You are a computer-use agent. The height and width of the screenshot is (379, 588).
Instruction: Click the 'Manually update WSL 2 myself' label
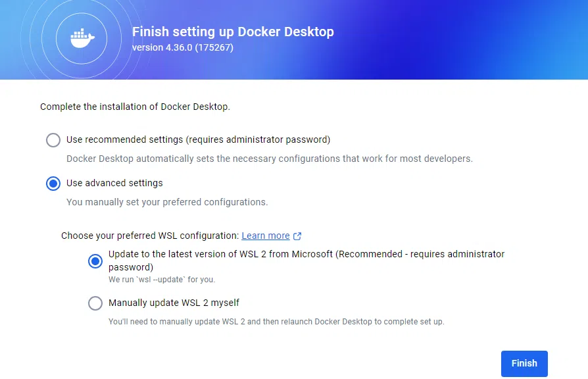tap(175, 303)
